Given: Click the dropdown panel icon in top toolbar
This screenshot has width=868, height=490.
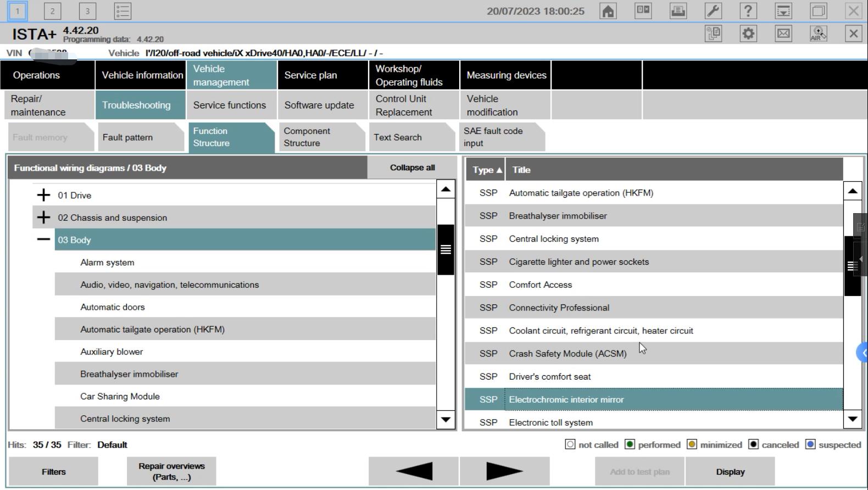Looking at the screenshot, I should click(783, 11).
